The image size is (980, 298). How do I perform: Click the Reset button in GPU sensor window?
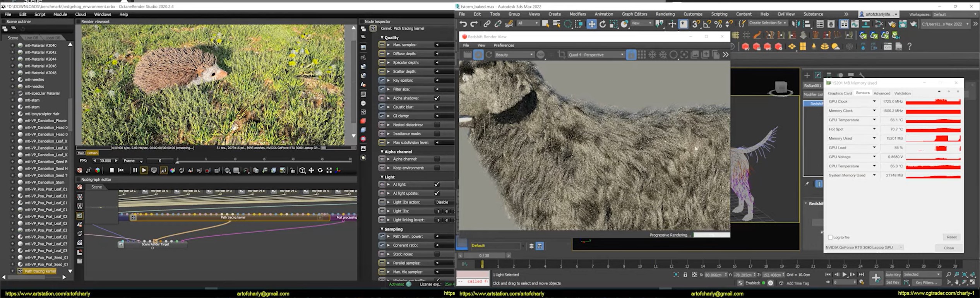[x=951, y=237]
